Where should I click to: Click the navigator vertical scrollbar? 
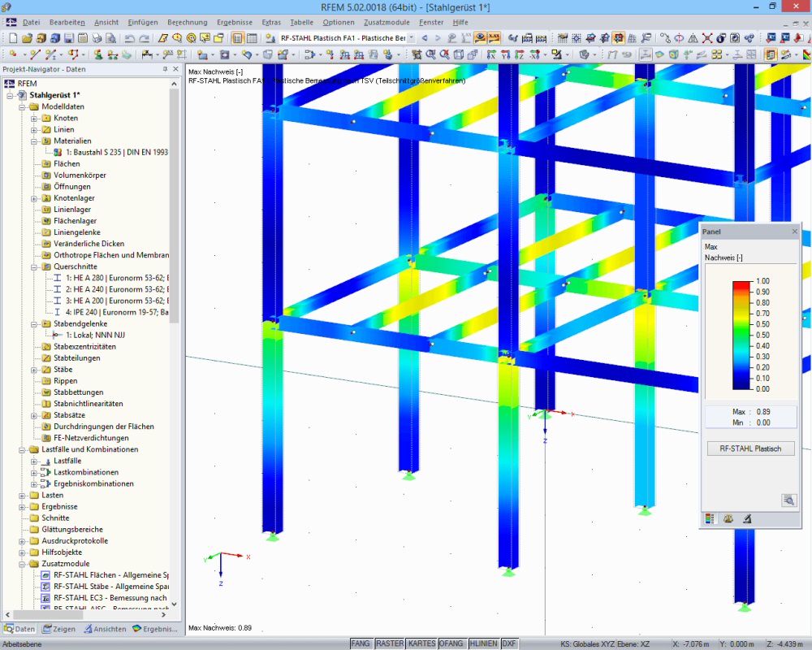click(x=175, y=205)
